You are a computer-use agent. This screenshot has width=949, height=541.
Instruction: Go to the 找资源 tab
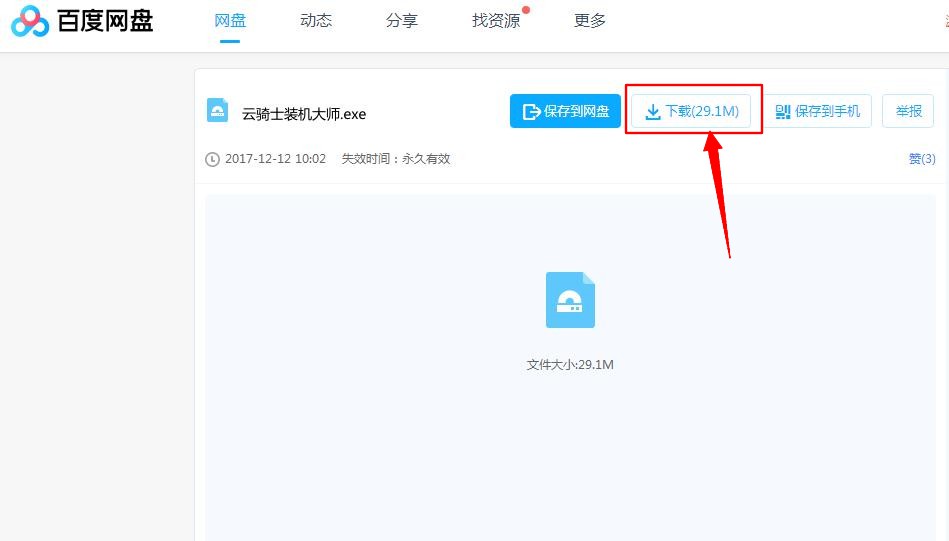(496, 21)
